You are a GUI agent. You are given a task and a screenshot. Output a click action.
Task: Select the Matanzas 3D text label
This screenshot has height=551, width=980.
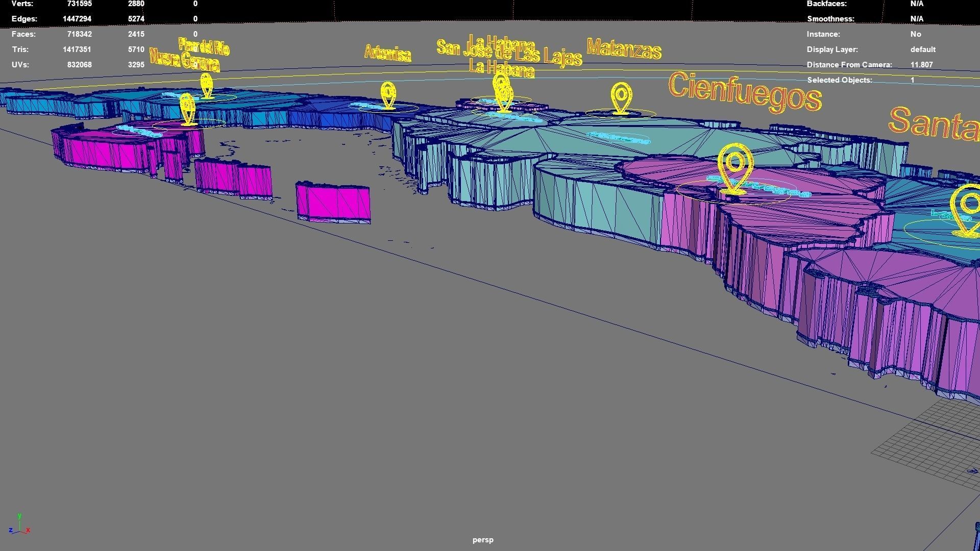624,49
